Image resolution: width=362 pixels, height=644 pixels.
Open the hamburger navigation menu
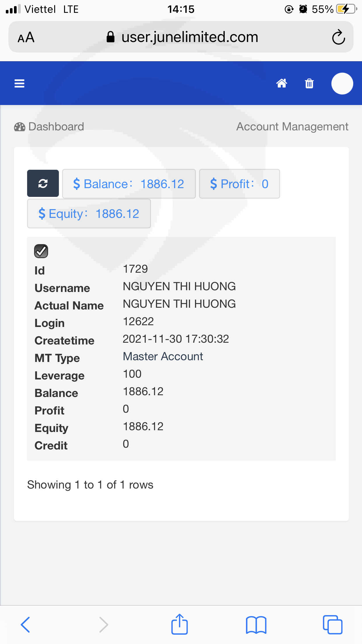coord(20,83)
